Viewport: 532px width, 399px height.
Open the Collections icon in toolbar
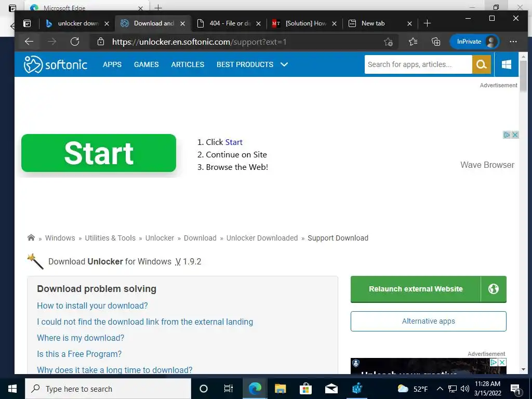click(436, 42)
